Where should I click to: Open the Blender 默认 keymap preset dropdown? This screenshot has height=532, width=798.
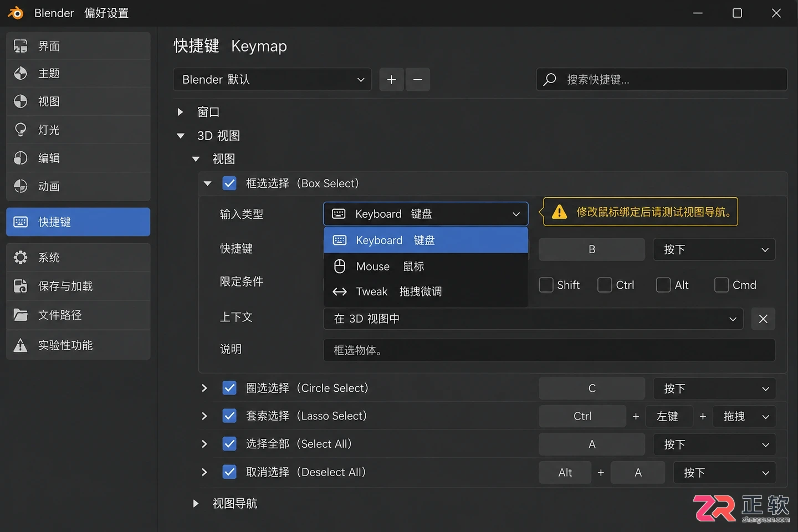[272, 80]
